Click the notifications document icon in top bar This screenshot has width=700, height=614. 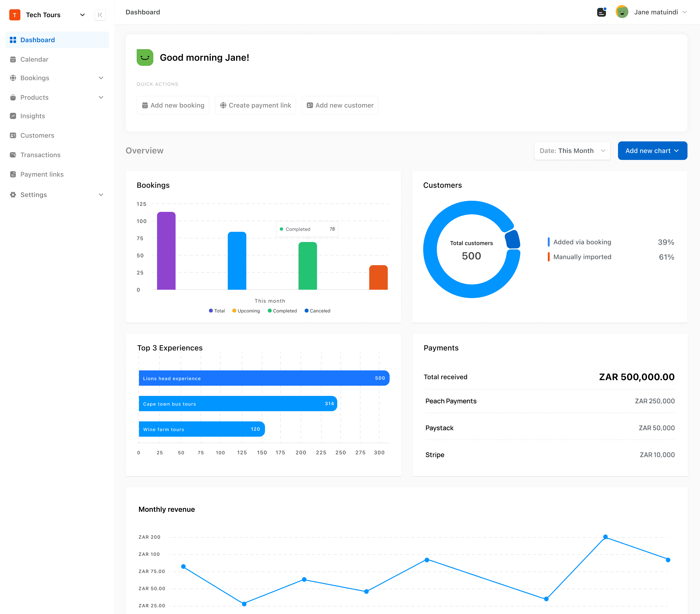point(602,12)
